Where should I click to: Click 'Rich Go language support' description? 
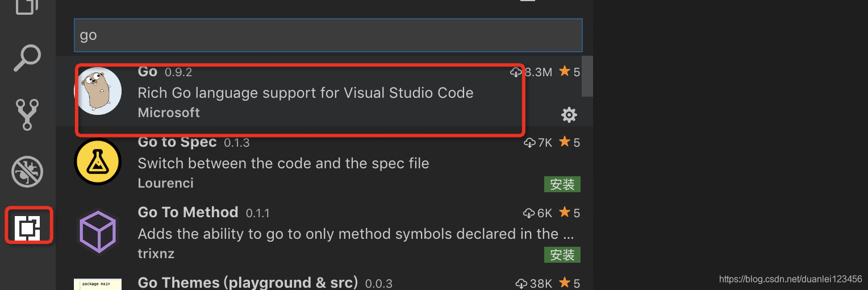tap(306, 93)
